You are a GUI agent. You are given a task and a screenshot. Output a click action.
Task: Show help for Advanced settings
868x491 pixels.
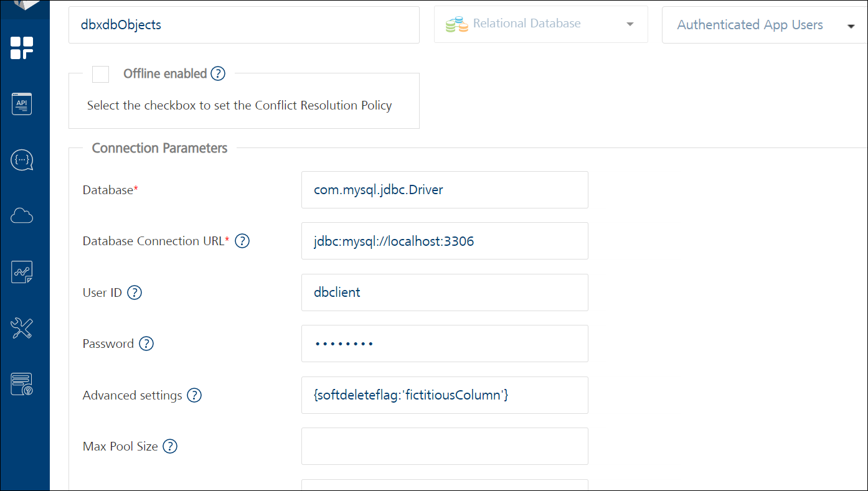194,395
